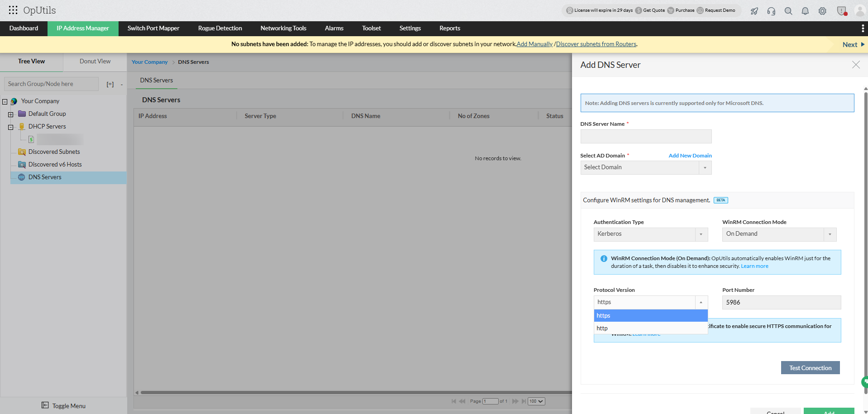Open the settings gear icon in header
Image resolution: width=868 pixels, height=414 pixels.
tap(822, 11)
